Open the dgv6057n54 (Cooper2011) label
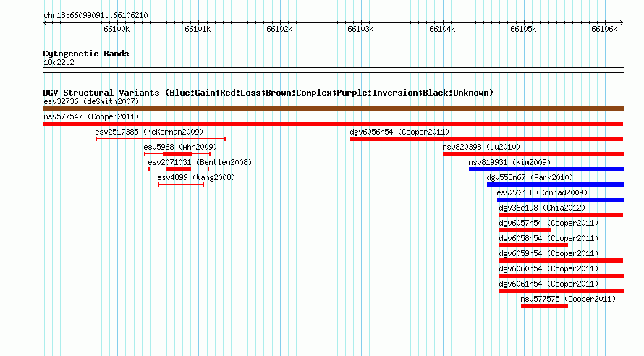644x356 pixels. click(548, 223)
